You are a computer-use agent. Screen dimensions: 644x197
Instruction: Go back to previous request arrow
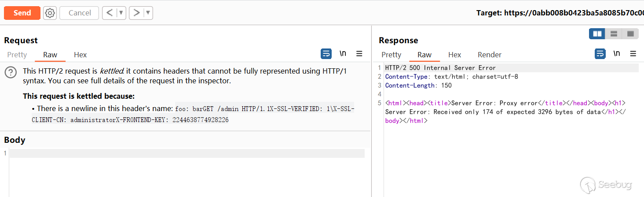click(110, 13)
